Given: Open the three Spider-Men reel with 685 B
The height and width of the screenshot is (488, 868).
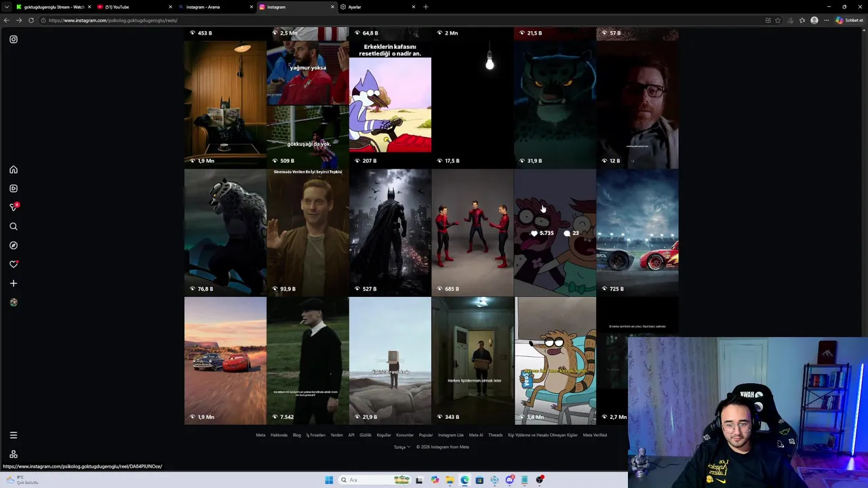Looking at the screenshot, I should 473,232.
